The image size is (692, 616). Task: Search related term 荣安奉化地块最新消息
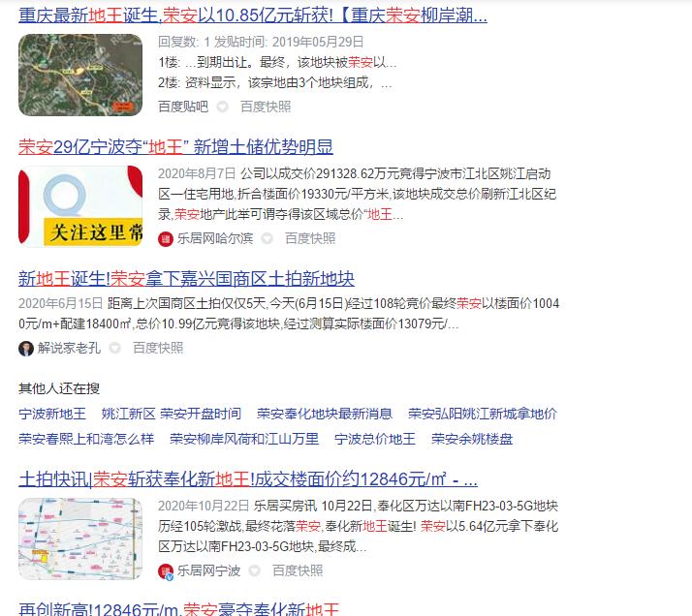pos(325,414)
